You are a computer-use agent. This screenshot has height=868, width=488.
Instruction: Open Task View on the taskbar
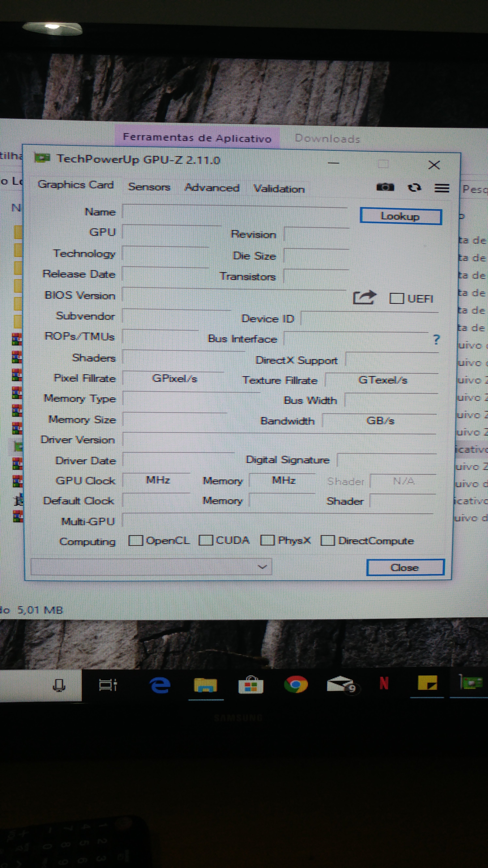click(x=108, y=685)
